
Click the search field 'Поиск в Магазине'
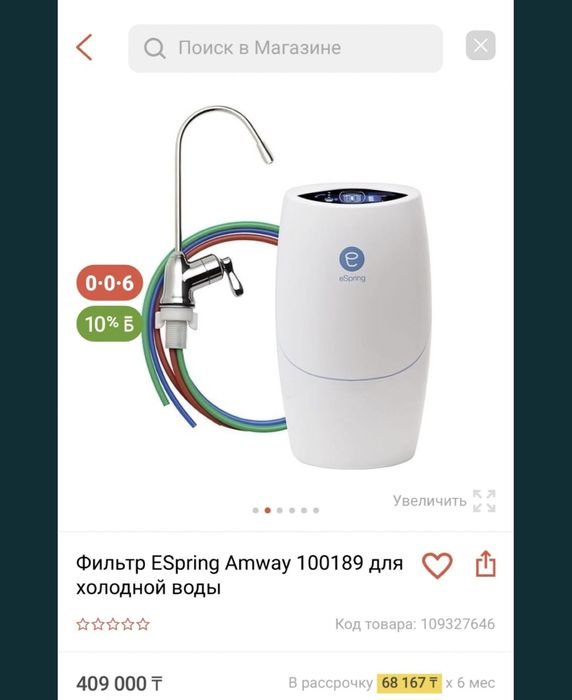(x=285, y=48)
